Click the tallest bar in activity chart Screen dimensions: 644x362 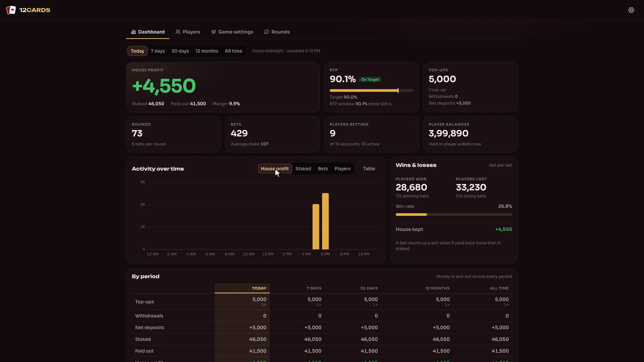(x=325, y=221)
